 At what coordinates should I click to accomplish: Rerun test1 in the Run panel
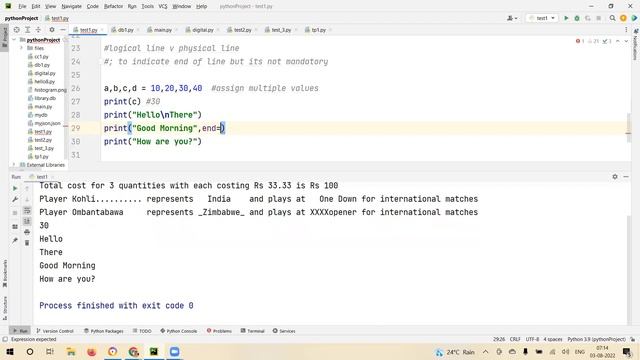click(15, 188)
